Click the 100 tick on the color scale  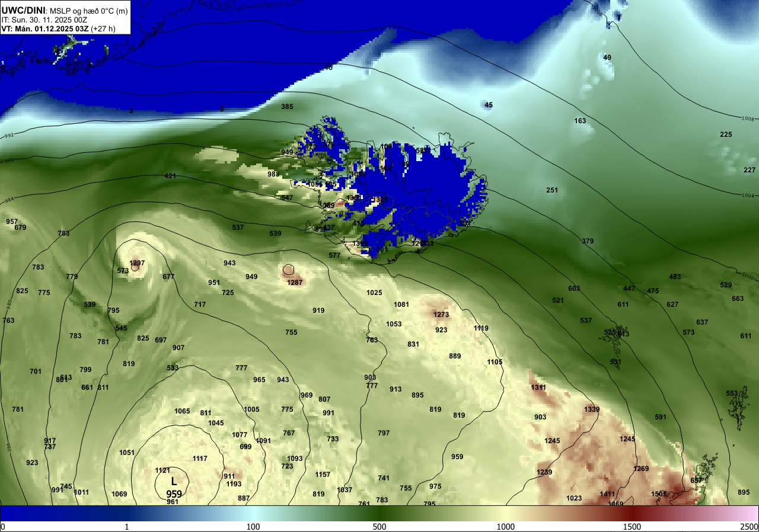[253, 527]
